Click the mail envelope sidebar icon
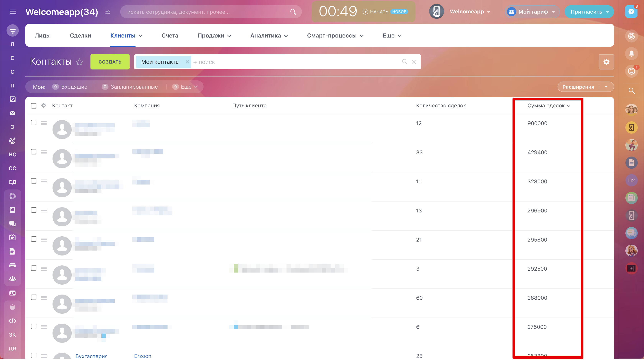The image size is (644, 360). click(x=12, y=113)
